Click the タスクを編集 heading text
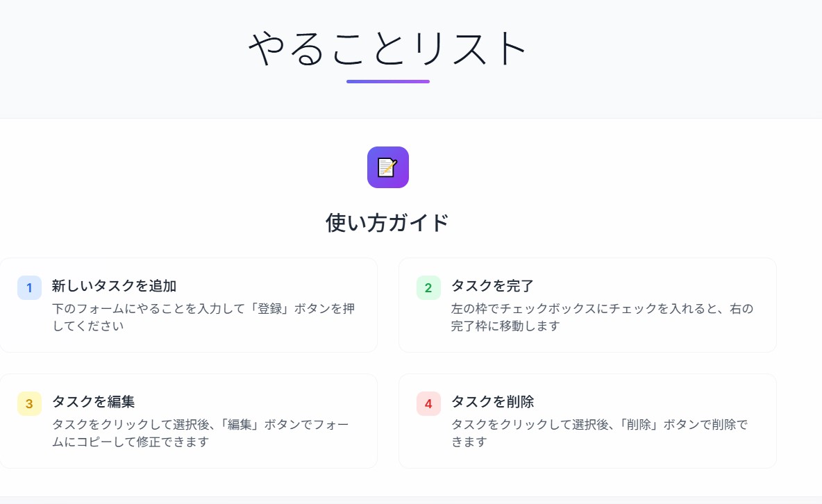The image size is (822, 504). coord(93,403)
